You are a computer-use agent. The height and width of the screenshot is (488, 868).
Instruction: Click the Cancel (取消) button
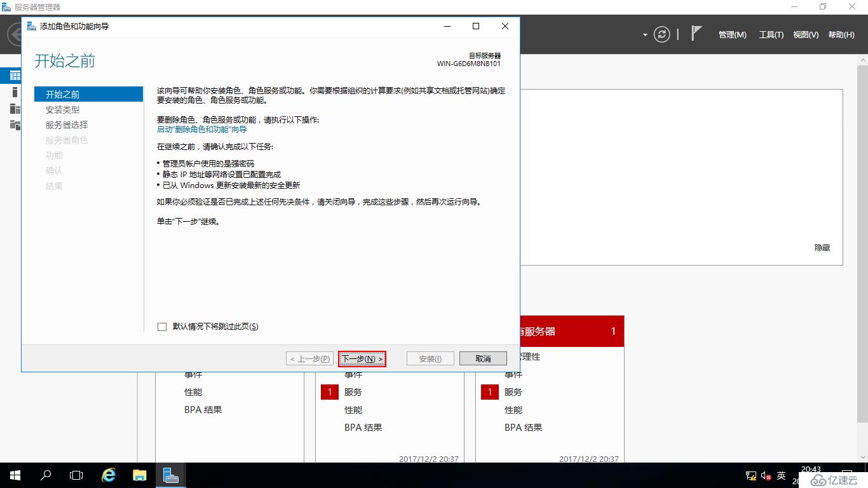(x=483, y=359)
